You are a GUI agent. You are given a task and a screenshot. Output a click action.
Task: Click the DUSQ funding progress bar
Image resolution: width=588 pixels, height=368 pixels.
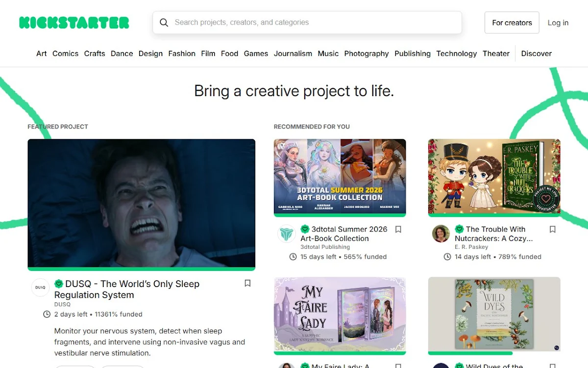(142, 269)
